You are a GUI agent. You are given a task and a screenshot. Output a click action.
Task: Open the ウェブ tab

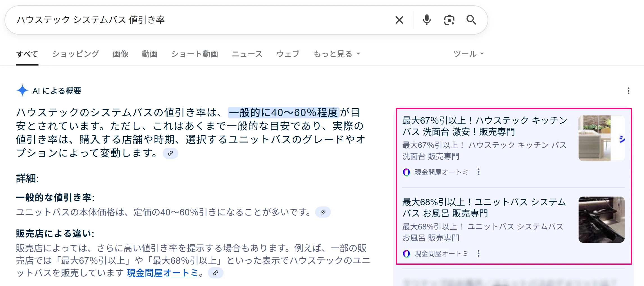288,54
